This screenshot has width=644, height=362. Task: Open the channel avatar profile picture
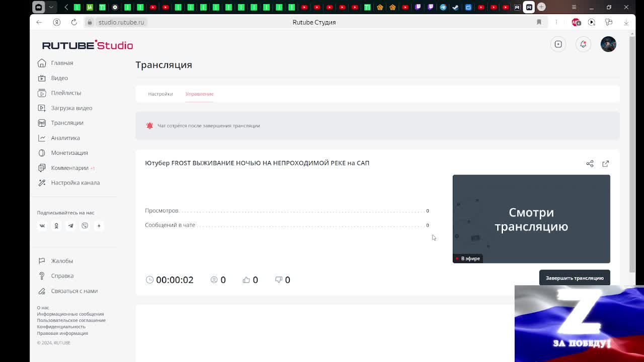tap(608, 44)
